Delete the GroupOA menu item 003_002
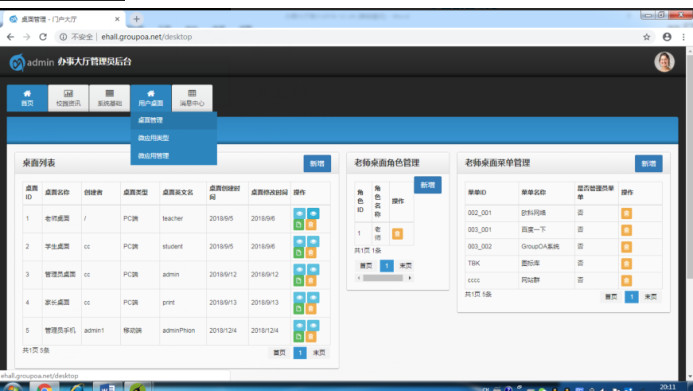The height and width of the screenshot is (391, 693). point(626,247)
